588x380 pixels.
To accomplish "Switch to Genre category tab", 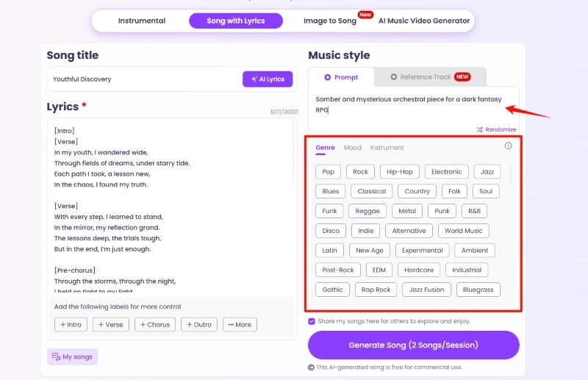I will (325, 148).
